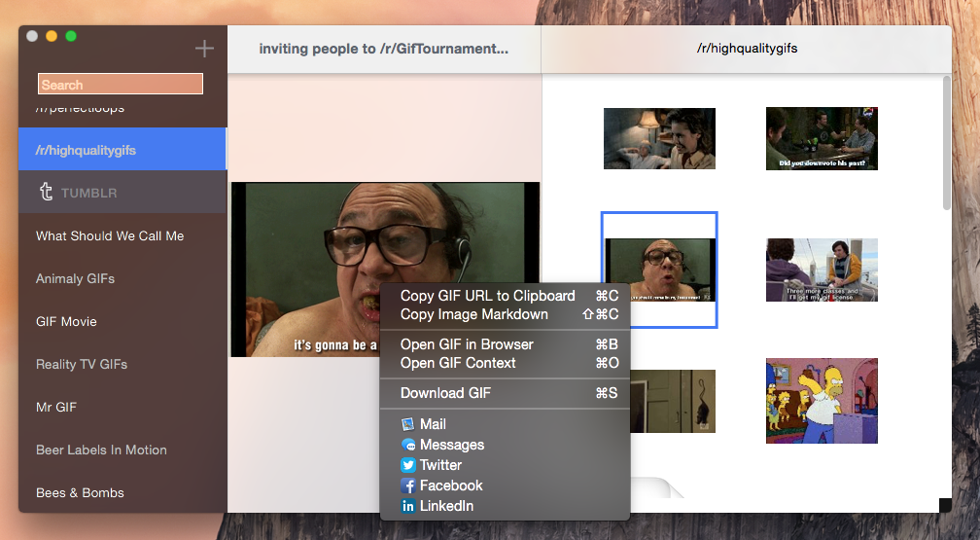
Task: Click the plus icon to add source
Action: point(204,49)
